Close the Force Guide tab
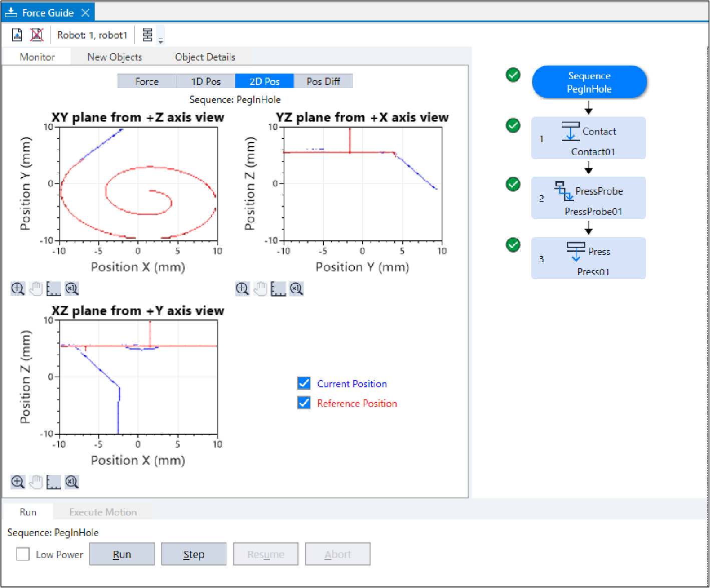Image resolution: width=710 pixels, height=588 pixels. point(86,13)
